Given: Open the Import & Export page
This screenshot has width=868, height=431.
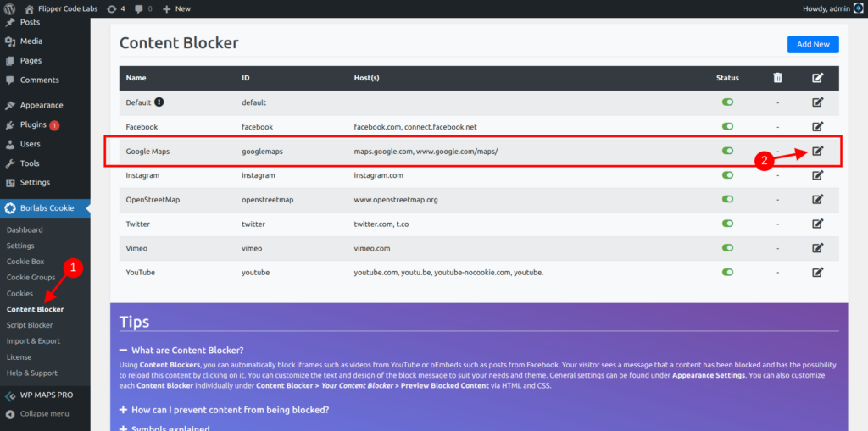Looking at the screenshot, I should click(x=33, y=341).
